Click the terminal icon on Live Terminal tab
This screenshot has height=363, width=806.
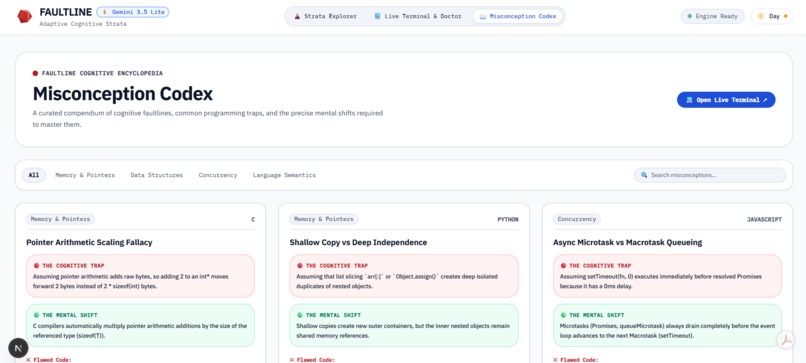pyautogui.click(x=378, y=16)
